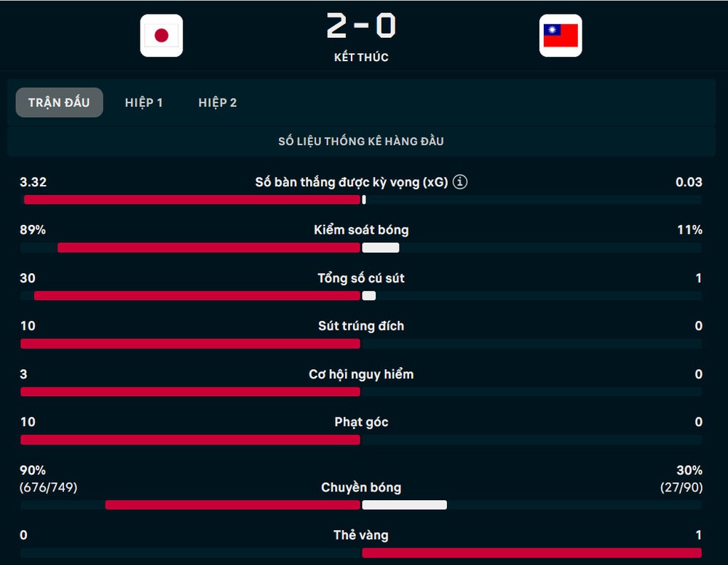This screenshot has height=565, width=728.
Task: Switch to the HIỆP 2 tab
Action: coord(218,103)
